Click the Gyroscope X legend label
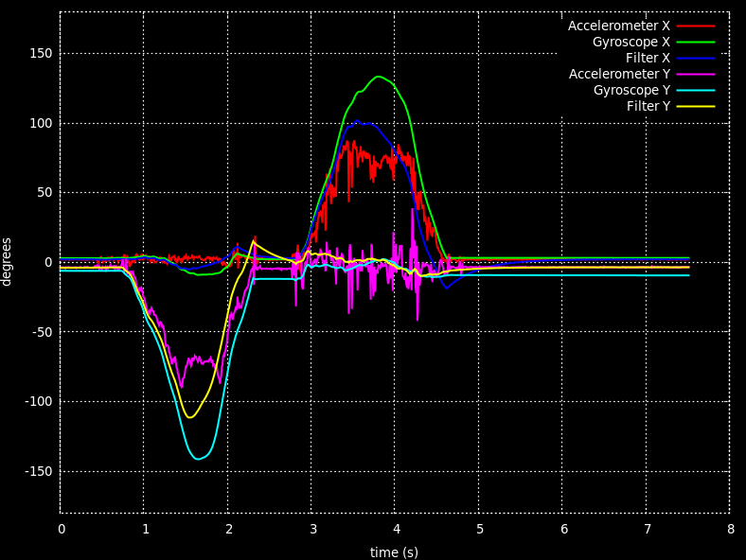The image size is (746, 560). [x=631, y=42]
